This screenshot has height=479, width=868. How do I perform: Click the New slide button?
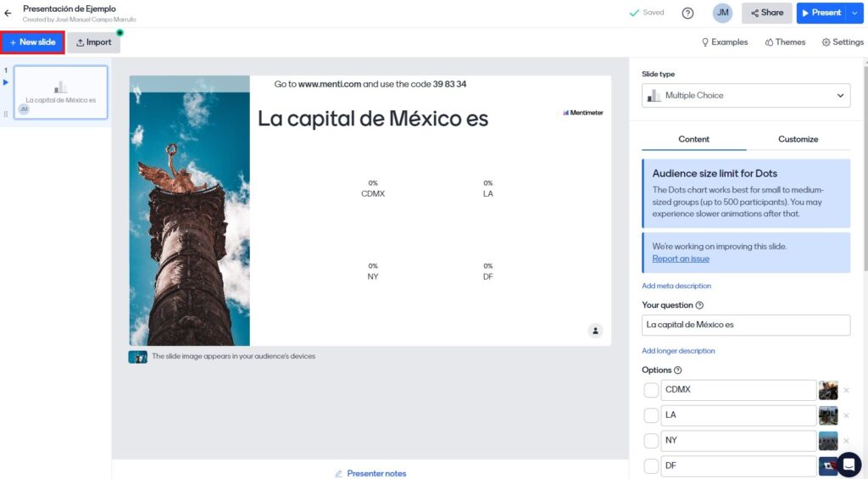pos(33,42)
